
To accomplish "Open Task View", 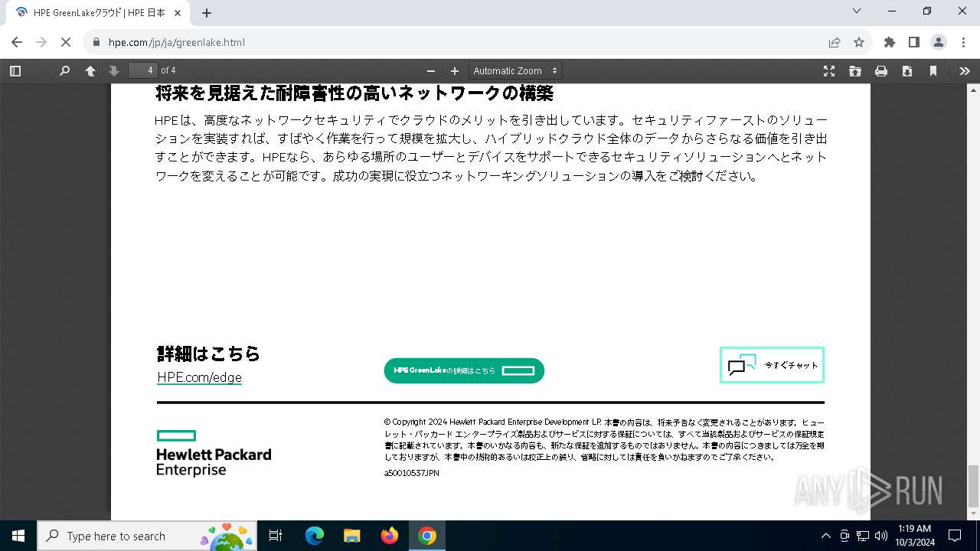I will (x=276, y=536).
